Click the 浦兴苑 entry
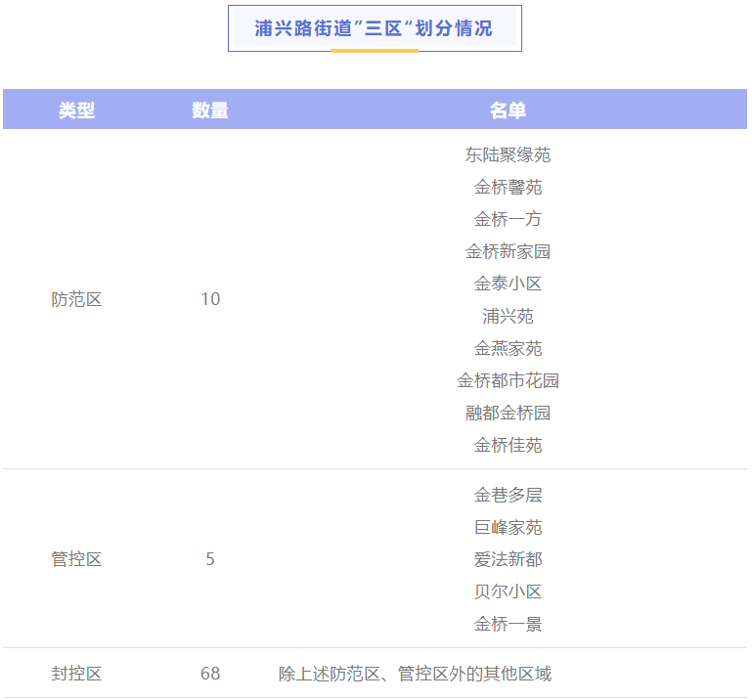Screen dimensions: 752x700 click(x=508, y=316)
